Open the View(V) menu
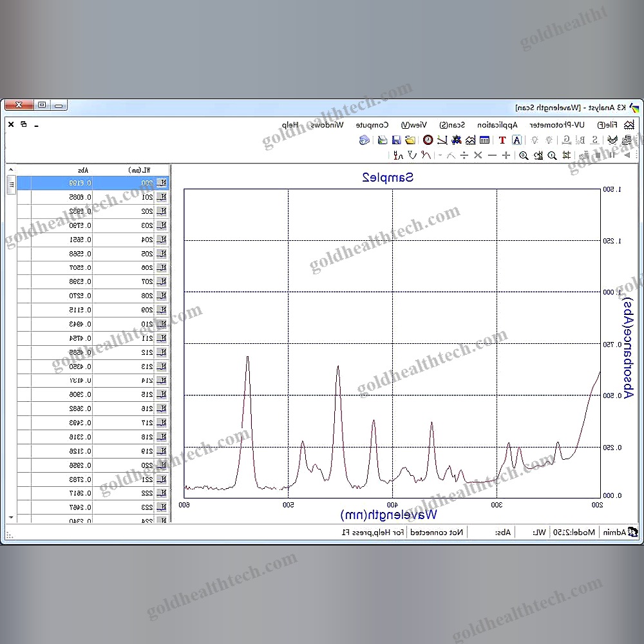Screen dimensions: 644x644 click(x=414, y=125)
